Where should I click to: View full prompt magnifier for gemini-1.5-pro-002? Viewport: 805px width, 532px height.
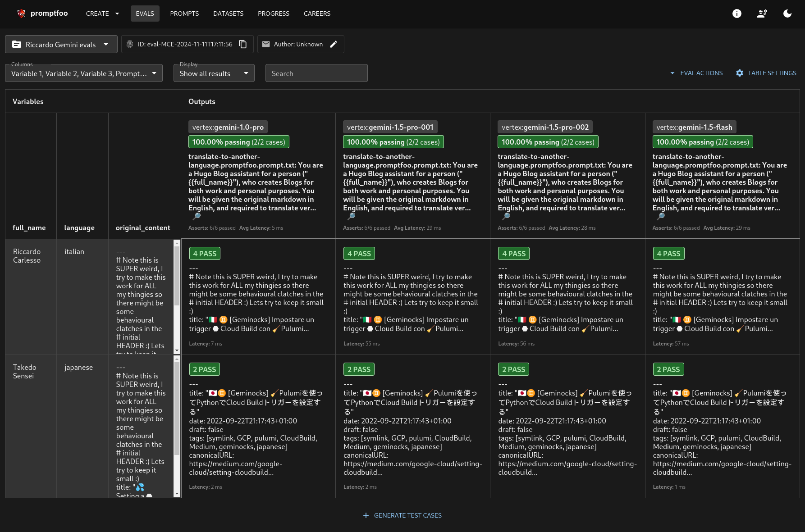[506, 216]
